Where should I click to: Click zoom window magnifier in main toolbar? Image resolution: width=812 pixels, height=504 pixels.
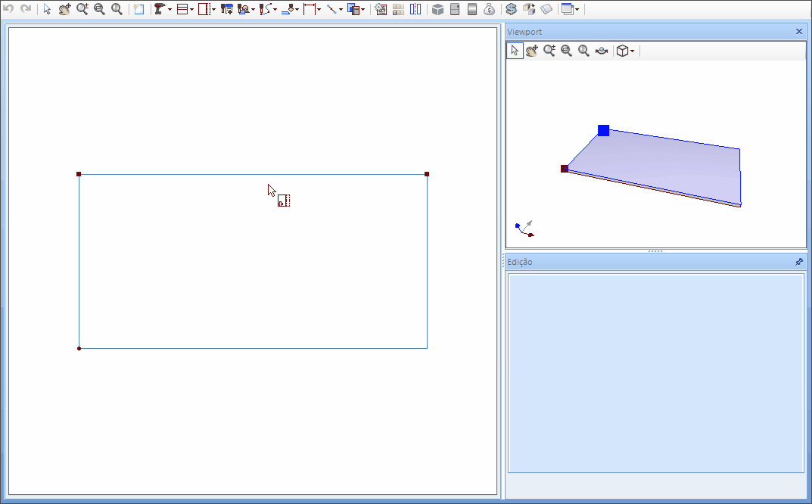pos(99,9)
